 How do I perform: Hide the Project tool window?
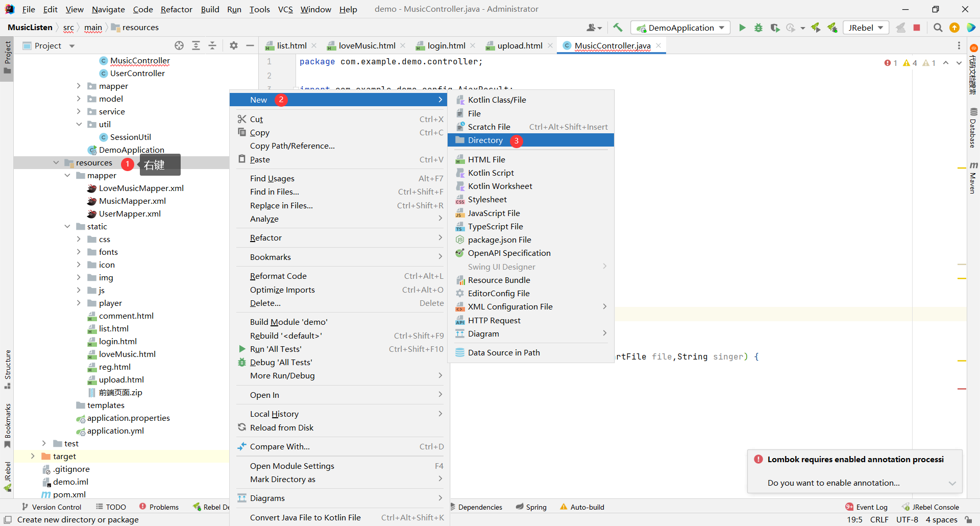(250, 45)
